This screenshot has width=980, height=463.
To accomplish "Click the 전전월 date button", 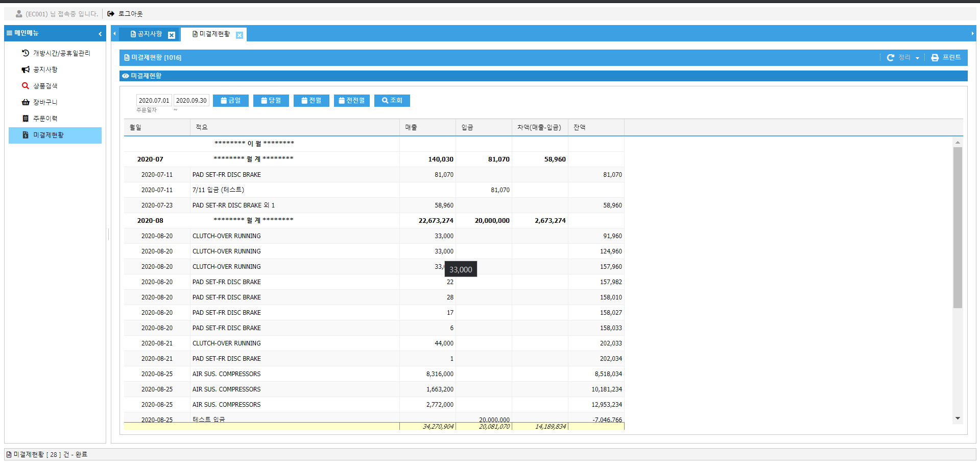I will 352,101.
